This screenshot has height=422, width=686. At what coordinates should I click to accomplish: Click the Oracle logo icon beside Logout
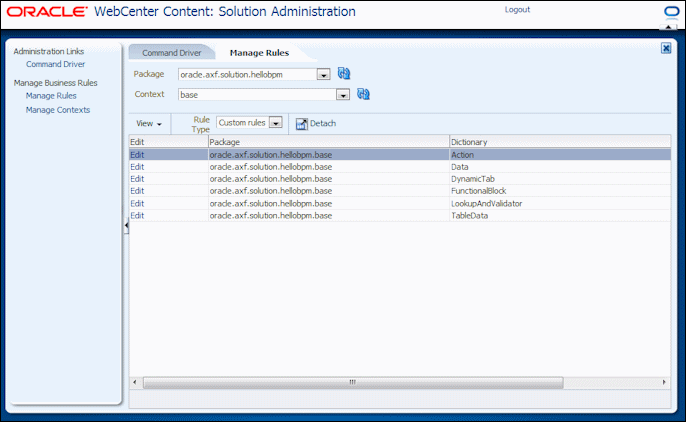tap(671, 11)
